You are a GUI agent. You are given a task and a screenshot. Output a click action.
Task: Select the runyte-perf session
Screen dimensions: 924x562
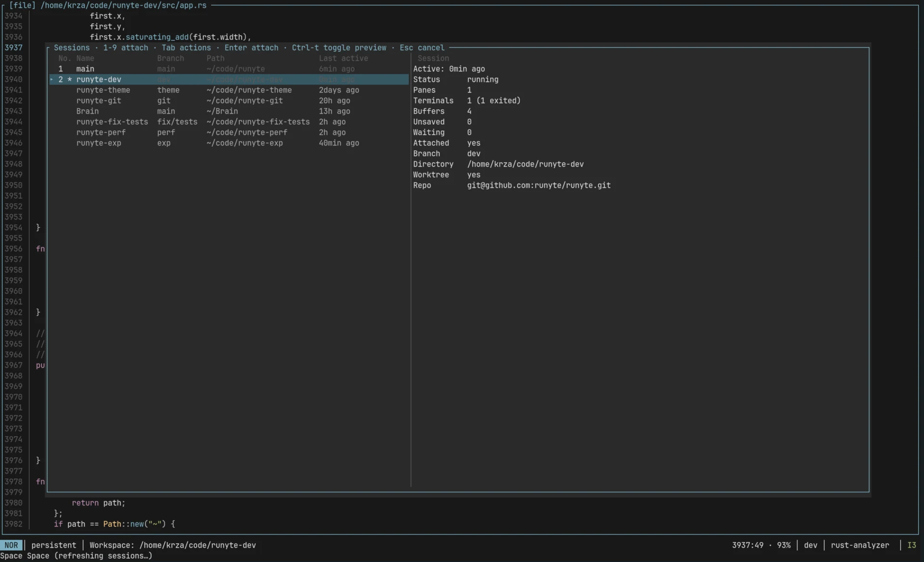[229, 132]
